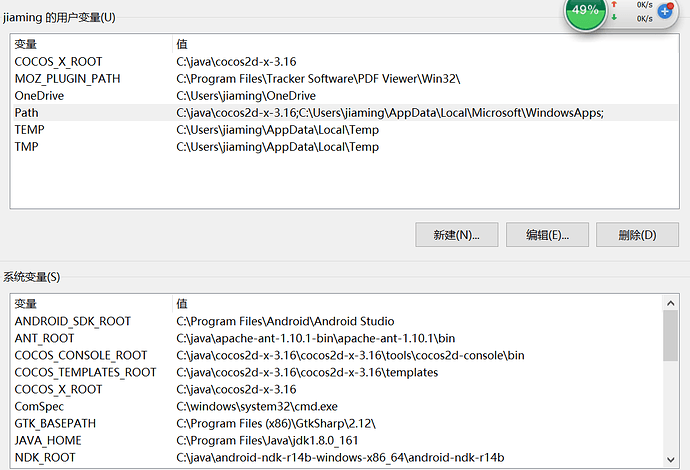Select ANT_ROOT system variable
Image resolution: width=690 pixels, height=470 pixels.
(x=338, y=338)
